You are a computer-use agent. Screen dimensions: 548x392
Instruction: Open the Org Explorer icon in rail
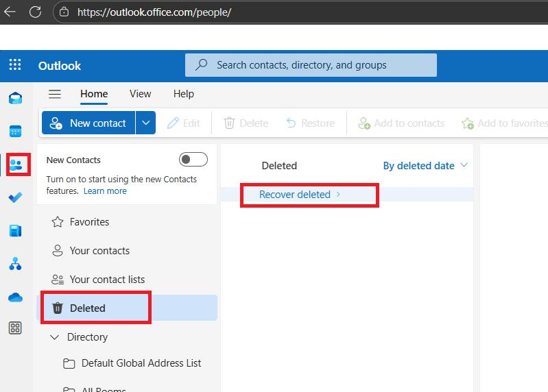click(x=15, y=264)
